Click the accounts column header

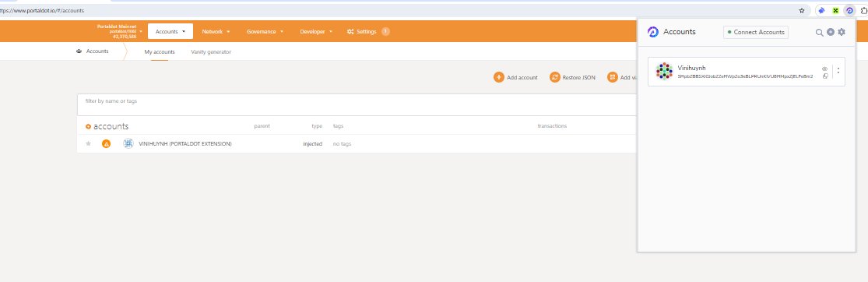111,126
